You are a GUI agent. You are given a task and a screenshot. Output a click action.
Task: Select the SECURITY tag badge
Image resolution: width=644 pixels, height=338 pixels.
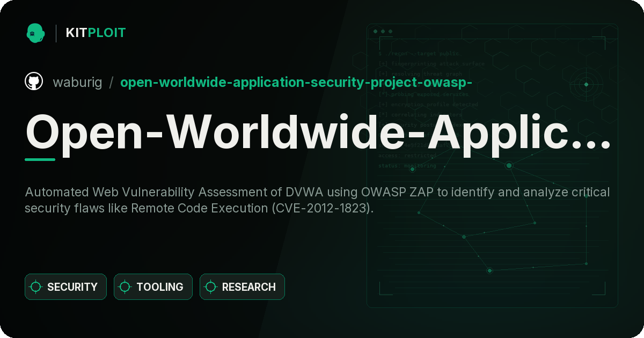[x=65, y=287]
